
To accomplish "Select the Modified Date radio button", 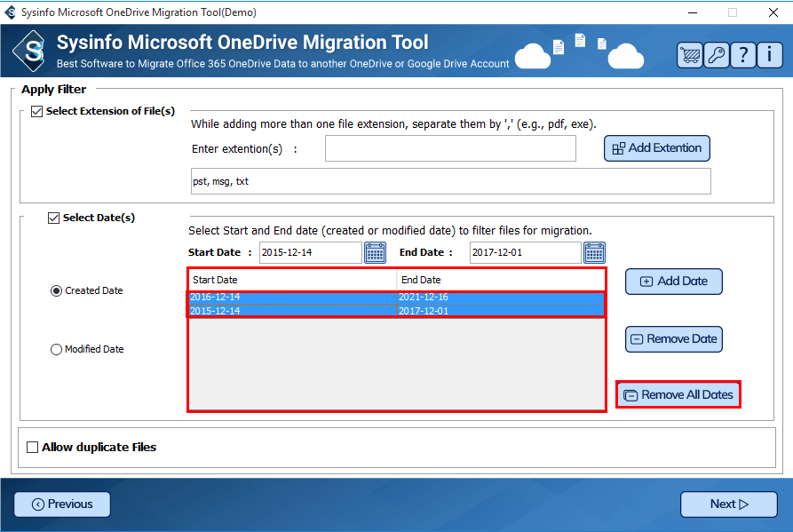I will coord(57,350).
